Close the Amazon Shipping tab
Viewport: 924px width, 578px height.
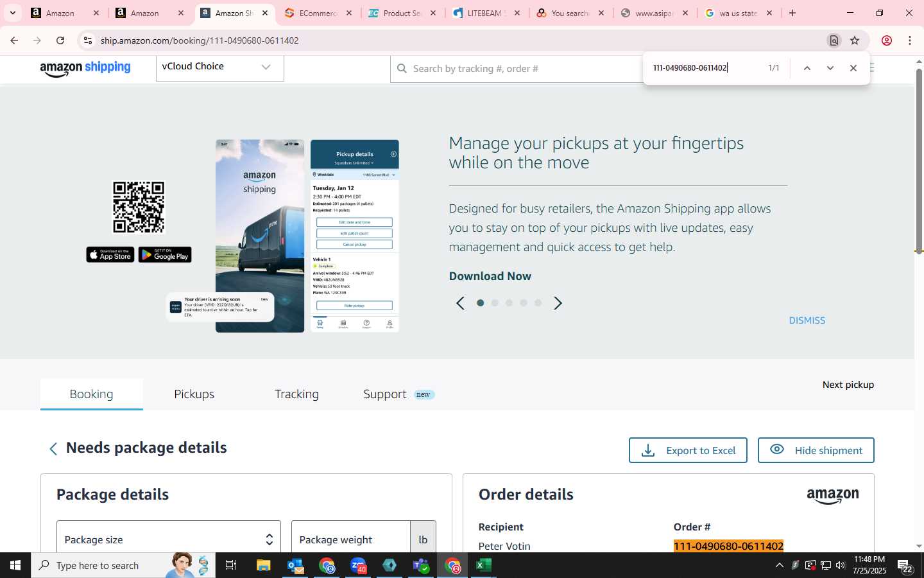(x=265, y=13)
